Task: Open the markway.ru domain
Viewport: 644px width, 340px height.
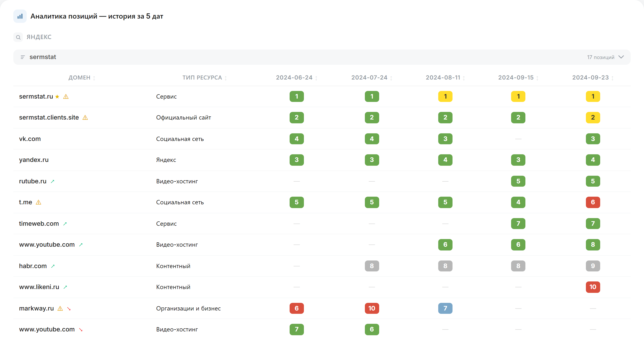Action: [x=36, y=309]
